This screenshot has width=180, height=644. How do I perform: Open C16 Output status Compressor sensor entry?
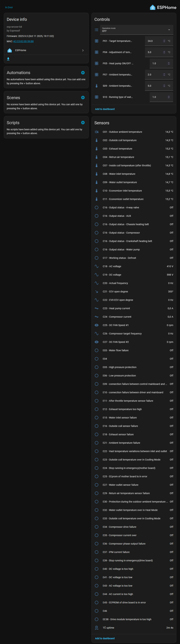click(x=134, y=233)
